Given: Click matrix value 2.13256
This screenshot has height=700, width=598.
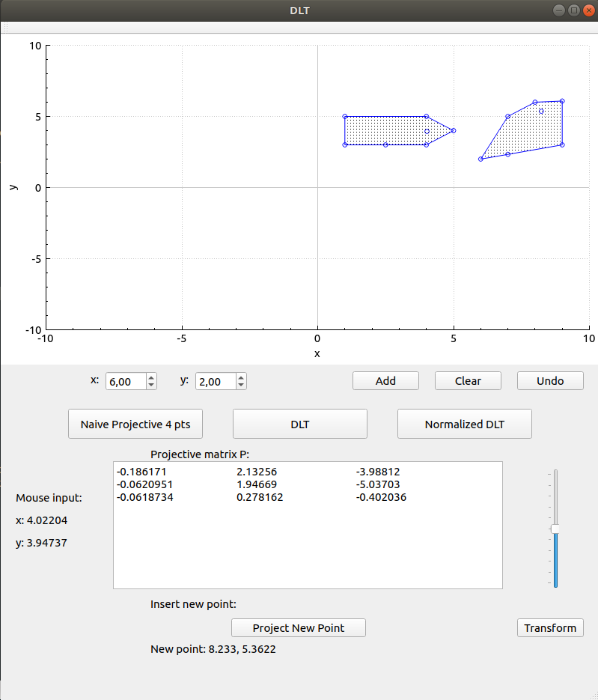Looking at the screenshot, I should pyautogui.click(x=257, y=472).
